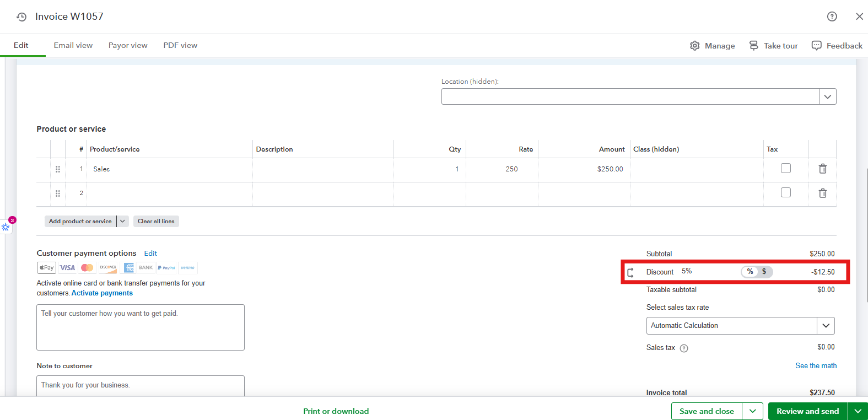This screenshot has width=868, height=420.
Task: Click Add product or service button
Action: (80, 221)
